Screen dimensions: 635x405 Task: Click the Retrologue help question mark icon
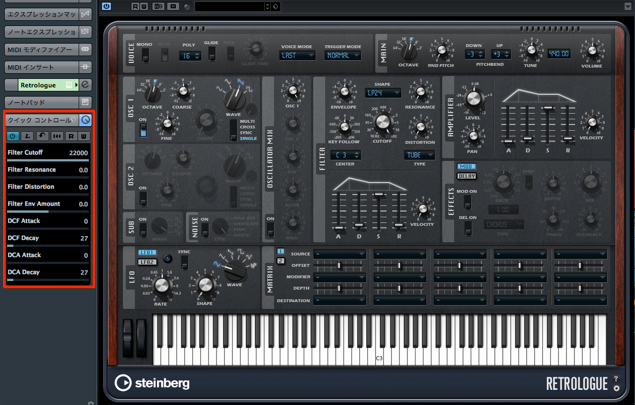click(x=616, y=379)
